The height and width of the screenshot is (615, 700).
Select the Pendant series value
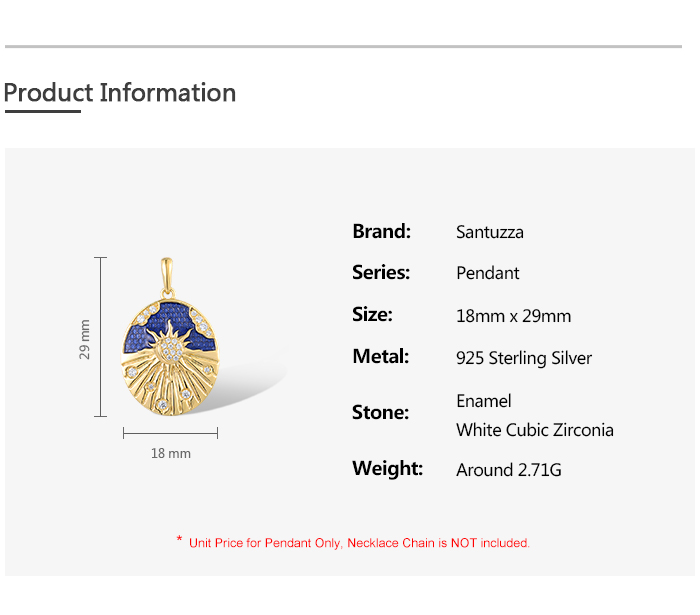(488, 273)
